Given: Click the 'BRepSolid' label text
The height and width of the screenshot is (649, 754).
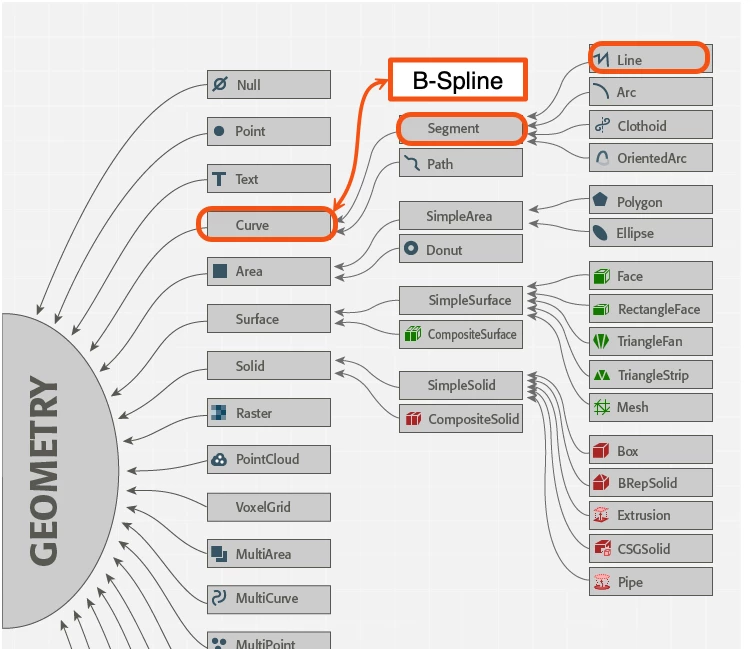Looking at the screenshot, I should tap(647, 483).
